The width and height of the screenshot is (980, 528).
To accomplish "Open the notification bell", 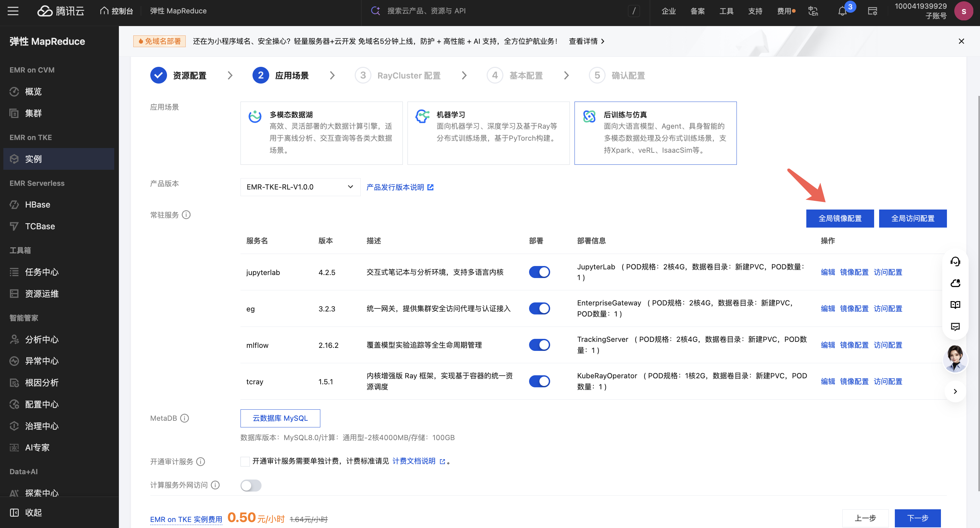I will 842,11.
